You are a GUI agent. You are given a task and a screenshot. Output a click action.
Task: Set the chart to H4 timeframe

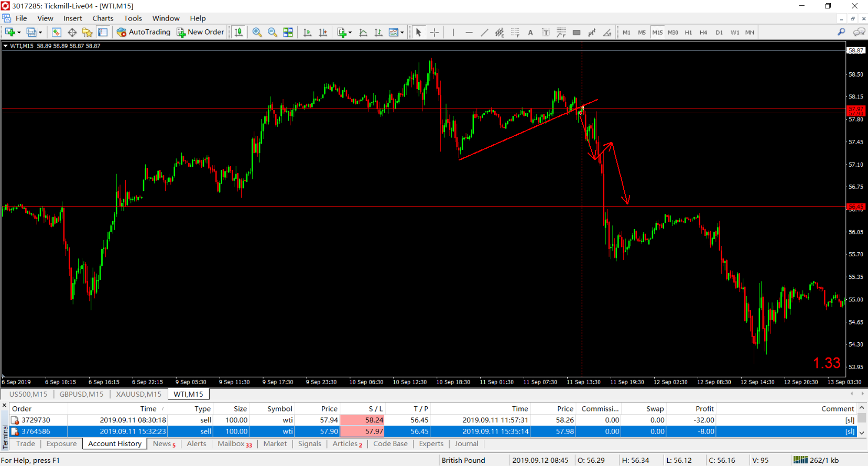coord(703,32)
